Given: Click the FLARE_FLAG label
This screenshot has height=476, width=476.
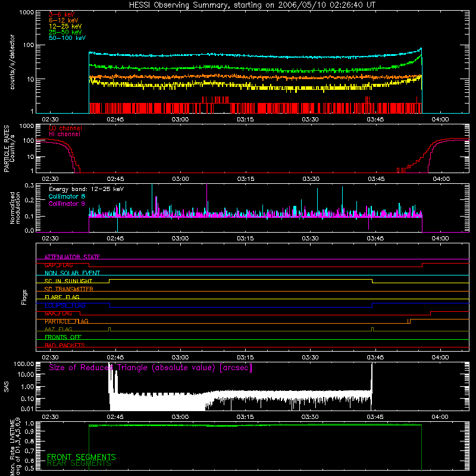Looking at the screenshot, I should [x=62, y=297].
